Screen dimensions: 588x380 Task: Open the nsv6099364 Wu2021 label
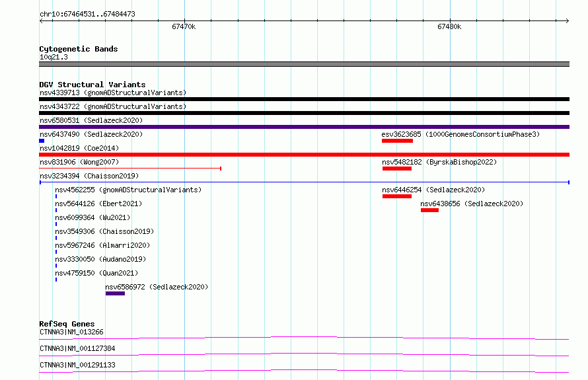92,217
